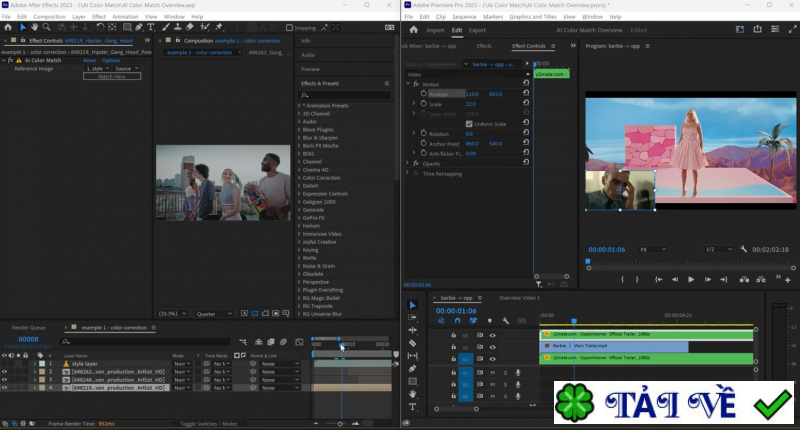Click Reset link for AI Color Match
Screen dimensions: 800x430
[x=89, y=60]
